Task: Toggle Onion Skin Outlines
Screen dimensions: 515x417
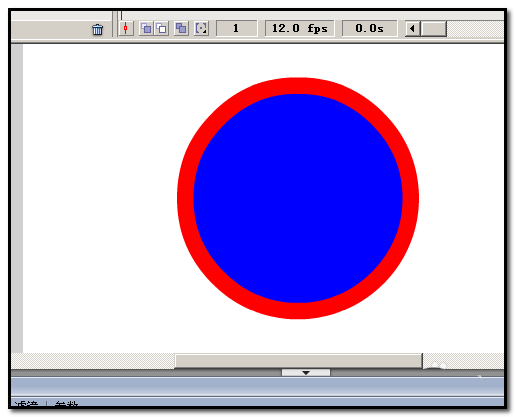Action: [161, 28]
